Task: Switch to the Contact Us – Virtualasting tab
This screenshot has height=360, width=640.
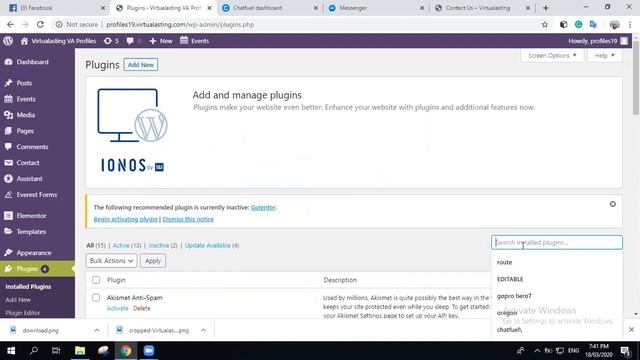Action: click(482, 8)
